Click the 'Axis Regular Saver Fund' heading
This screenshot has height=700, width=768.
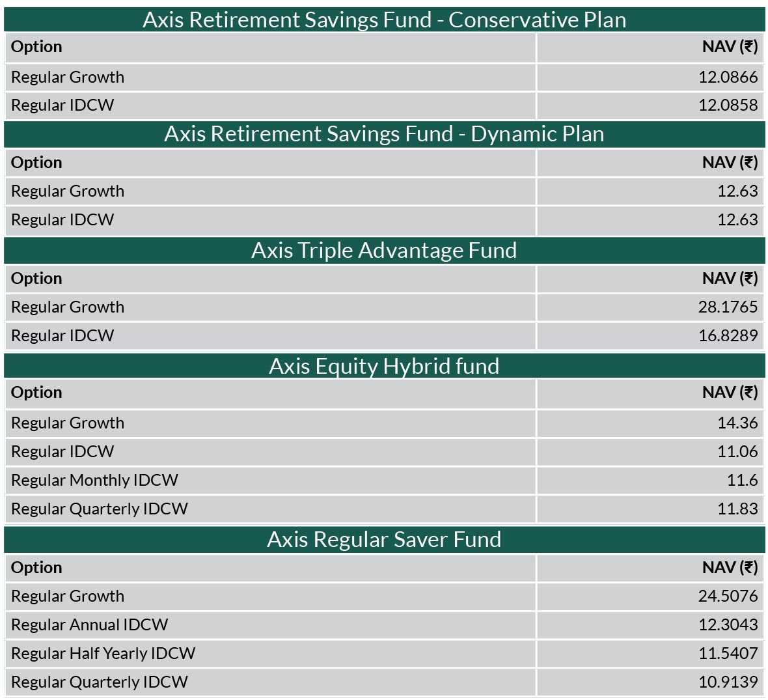[x=385, y=539]
